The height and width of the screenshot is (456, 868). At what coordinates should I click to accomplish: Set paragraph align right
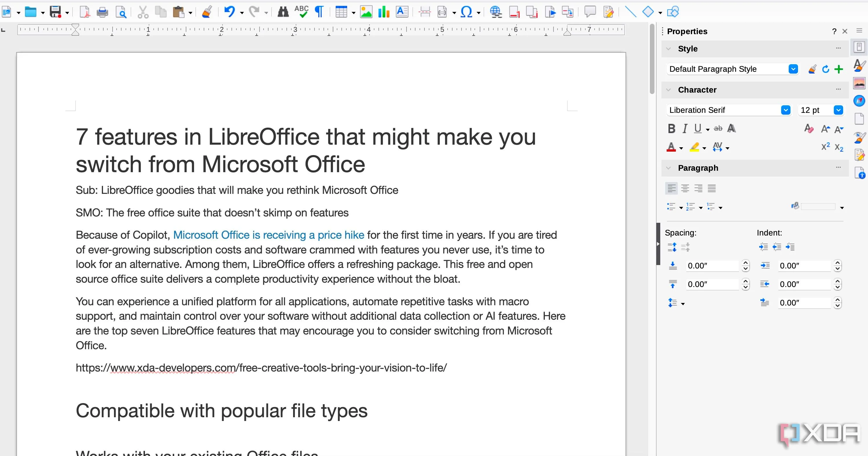698,188
